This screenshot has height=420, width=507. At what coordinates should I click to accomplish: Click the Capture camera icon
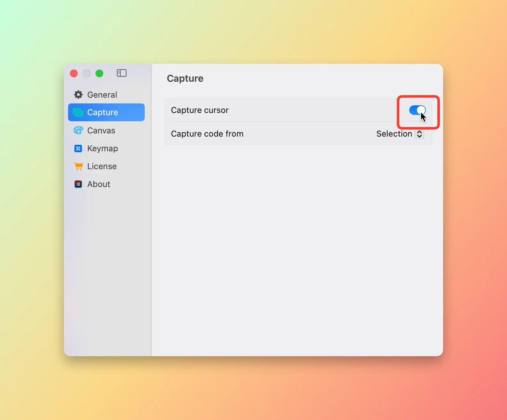[x=78, y=112]
